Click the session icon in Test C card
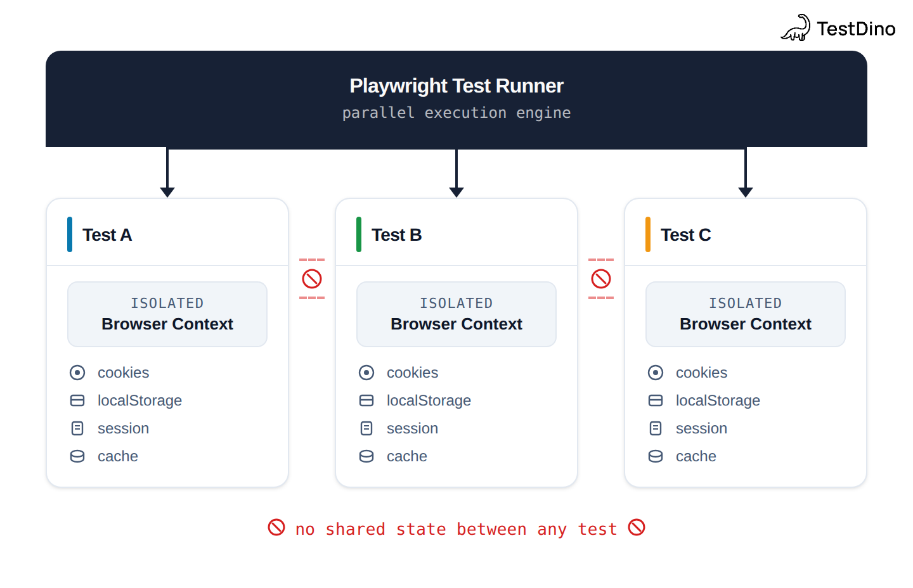The height and width of the screenshot is (588, 913). point(656,428)
